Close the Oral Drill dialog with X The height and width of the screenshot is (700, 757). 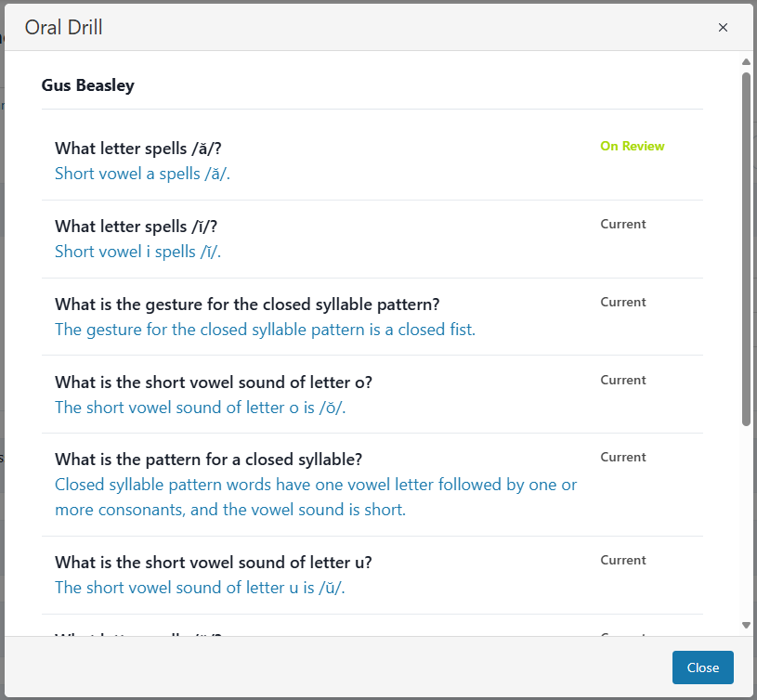click(723, 28)
